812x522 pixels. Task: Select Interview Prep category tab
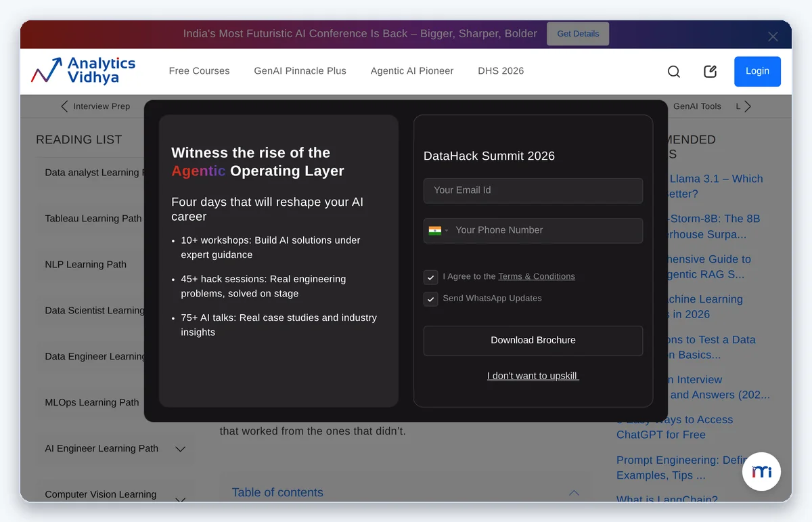coord(101,106)
